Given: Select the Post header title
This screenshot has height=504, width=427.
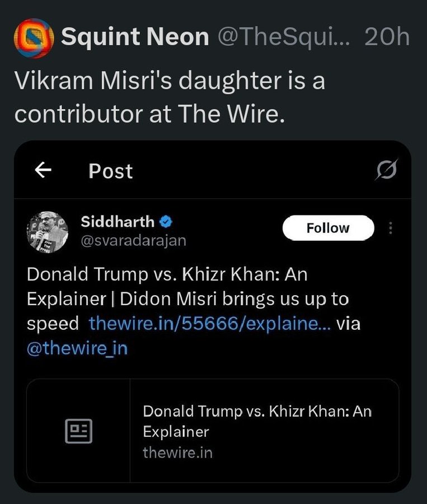Looking at the screenshot, I should point(111,171).
